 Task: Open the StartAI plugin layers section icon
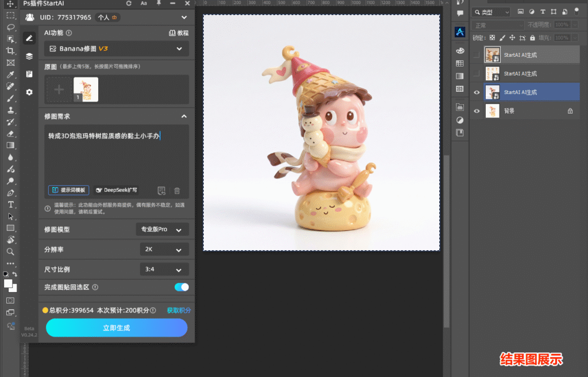pyautogui.click(x=29, y=56)
